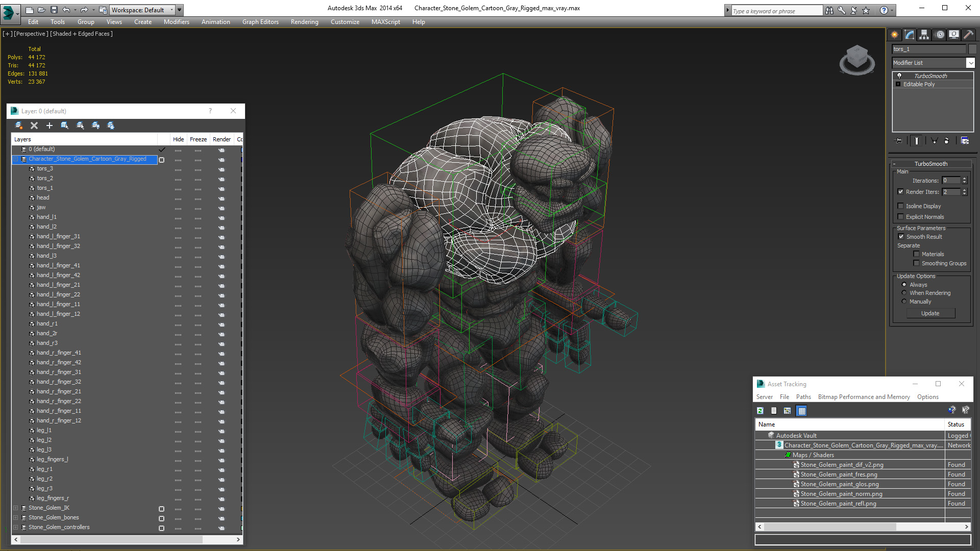980x551 pixels.
Task: Click Hide/Unhide All Layers icon
Action: (x=95, y=126)
